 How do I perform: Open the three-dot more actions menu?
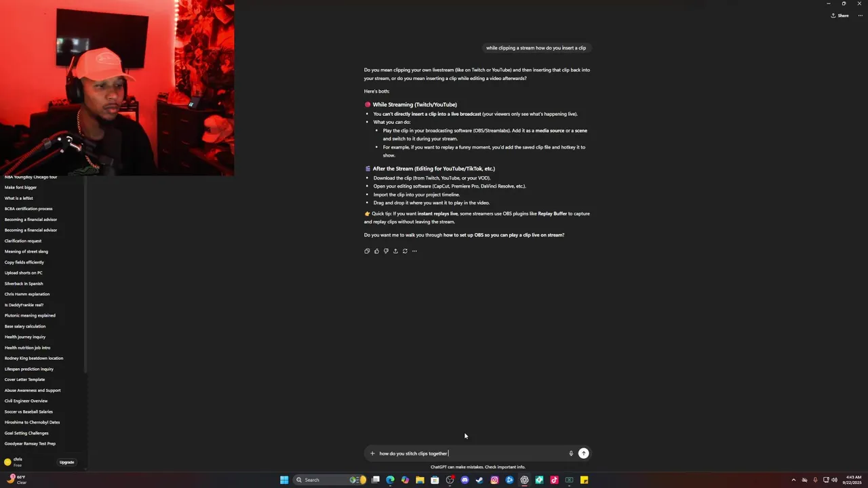pos(414,251)
